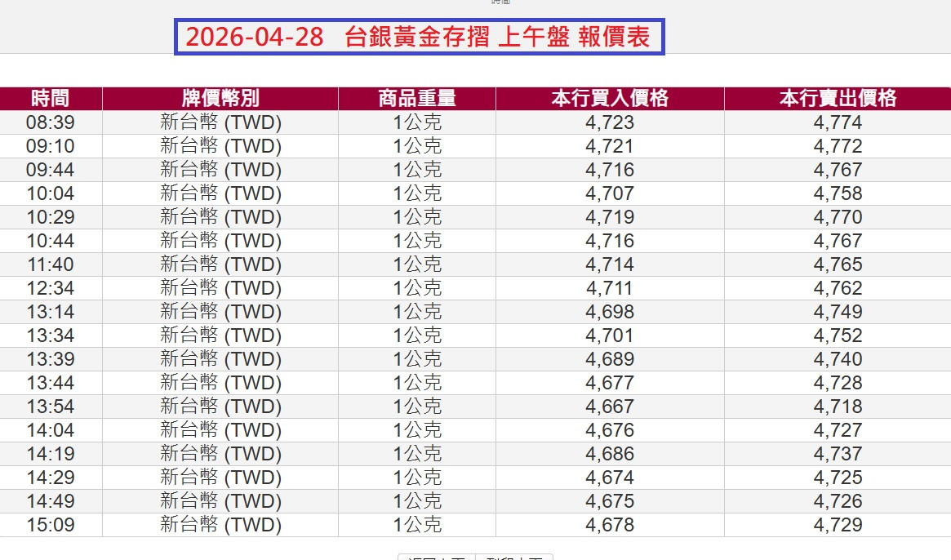
Task: Click buy price 4,719
Action: click(610, 217)
